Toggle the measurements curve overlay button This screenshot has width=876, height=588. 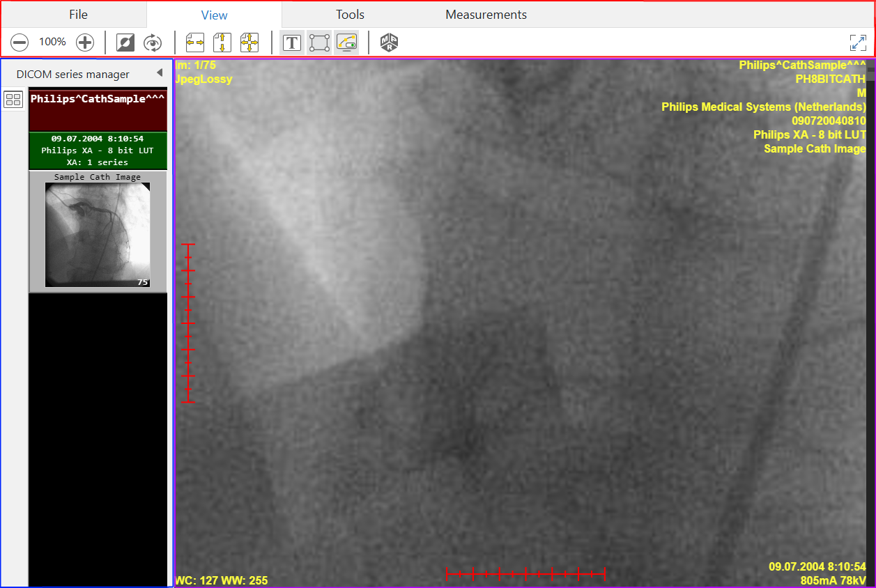346,42
